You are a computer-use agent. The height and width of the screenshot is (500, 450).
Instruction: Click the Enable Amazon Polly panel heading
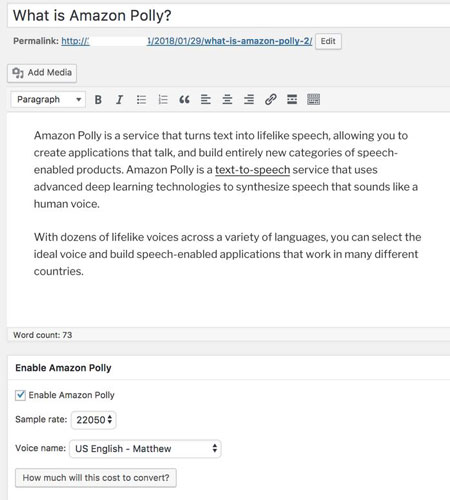tap(63, 368)
